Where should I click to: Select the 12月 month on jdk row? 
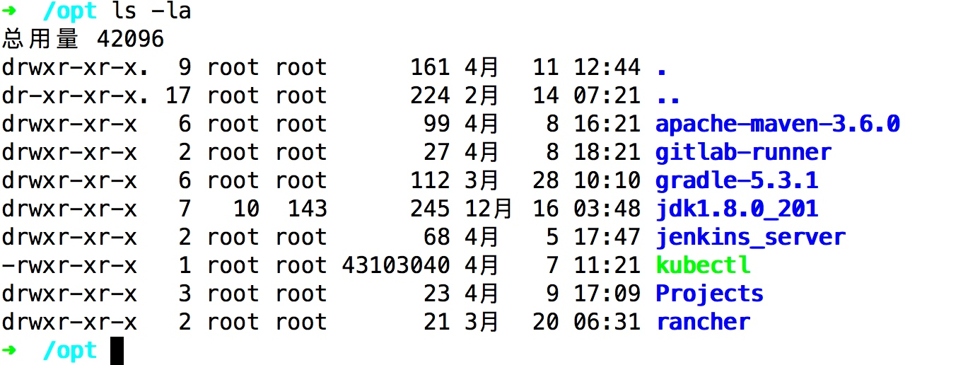[488, 209]
